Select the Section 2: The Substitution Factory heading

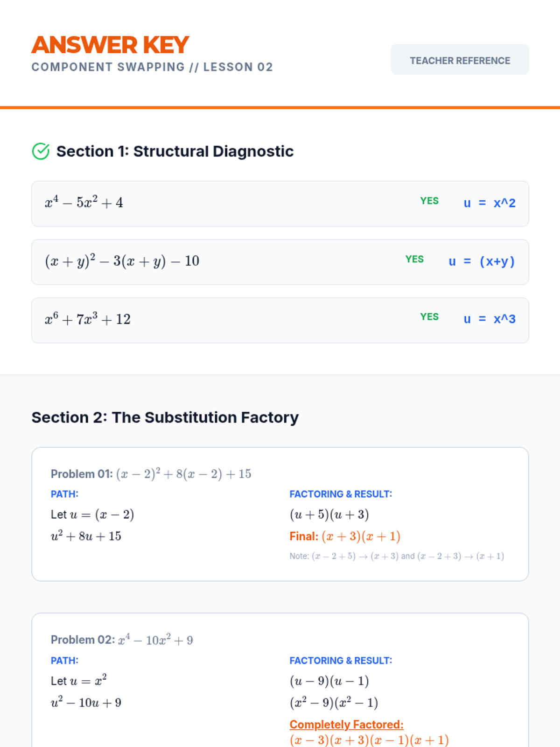coord(165,417)
